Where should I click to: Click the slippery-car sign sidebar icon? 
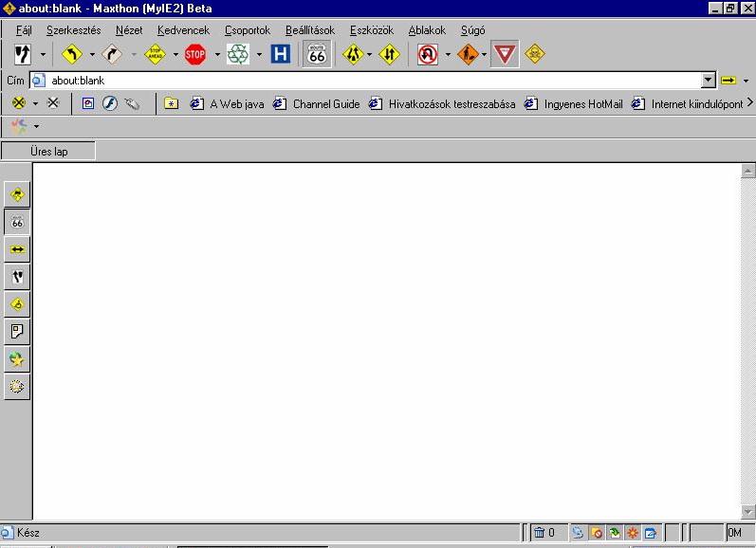17,194
